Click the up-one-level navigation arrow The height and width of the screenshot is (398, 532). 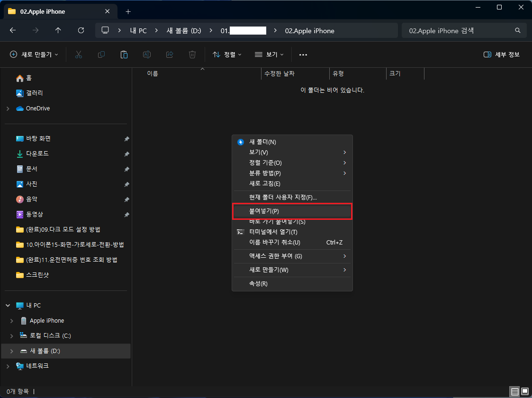tap(58, 30)
